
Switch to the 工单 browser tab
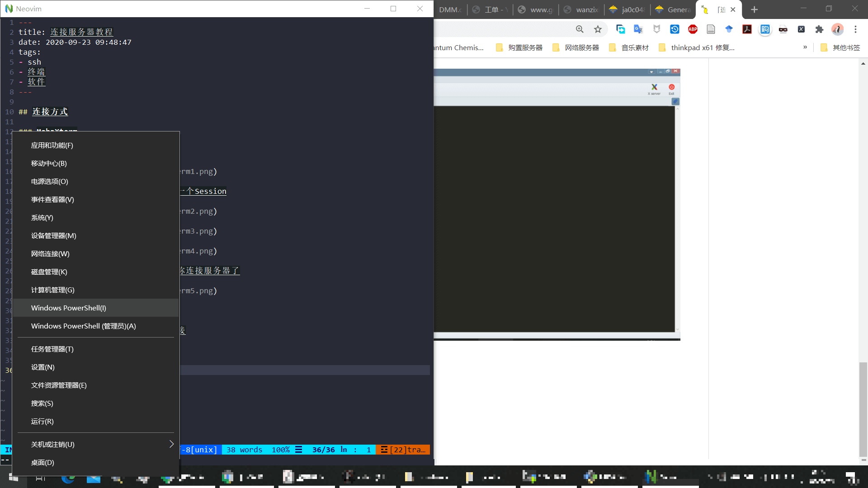(490, 9)
